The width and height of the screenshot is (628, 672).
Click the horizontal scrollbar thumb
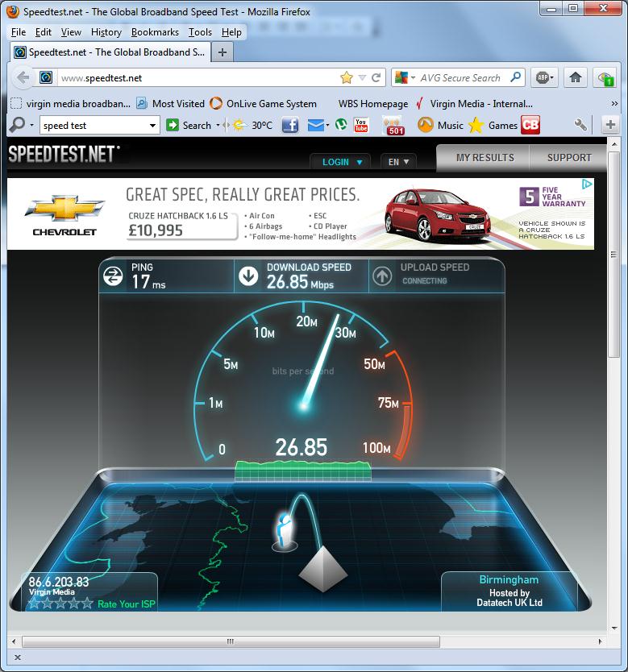[231, 641]
